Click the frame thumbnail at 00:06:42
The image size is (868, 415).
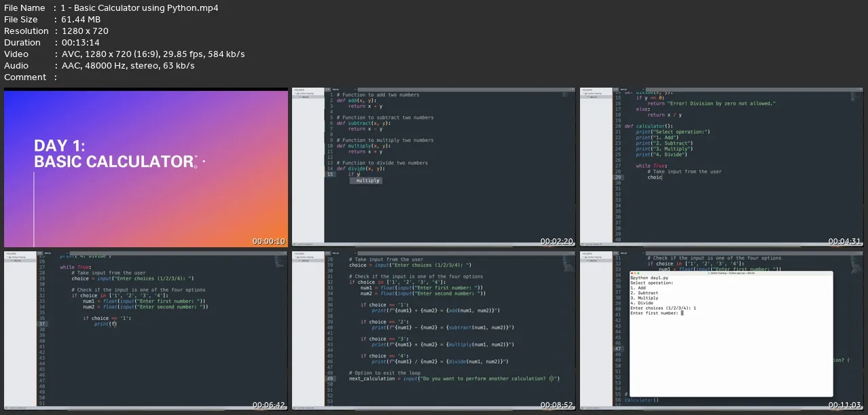tap(146, 331)
